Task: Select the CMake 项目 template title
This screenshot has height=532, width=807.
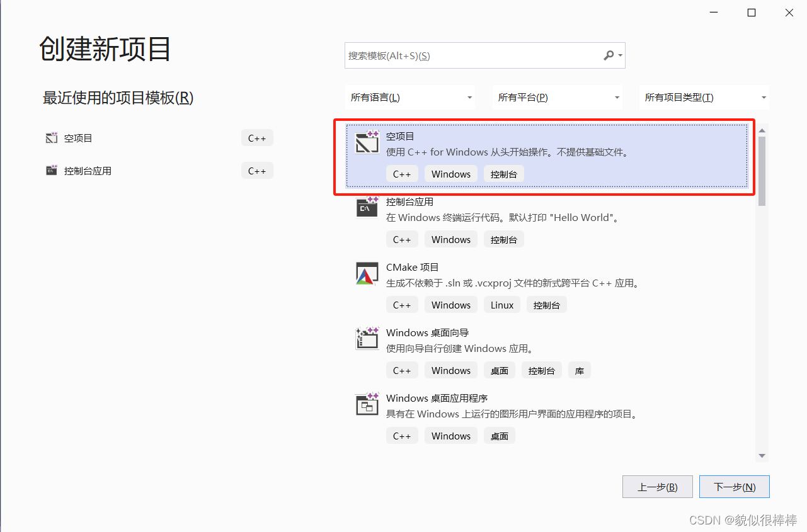Action: (x=413, y=267)
